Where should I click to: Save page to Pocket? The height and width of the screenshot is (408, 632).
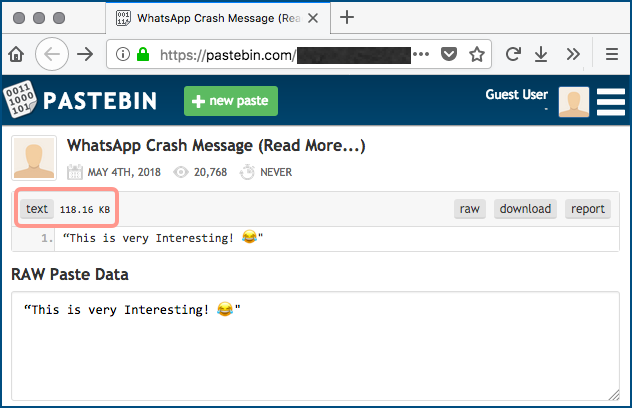coord(449,54)
